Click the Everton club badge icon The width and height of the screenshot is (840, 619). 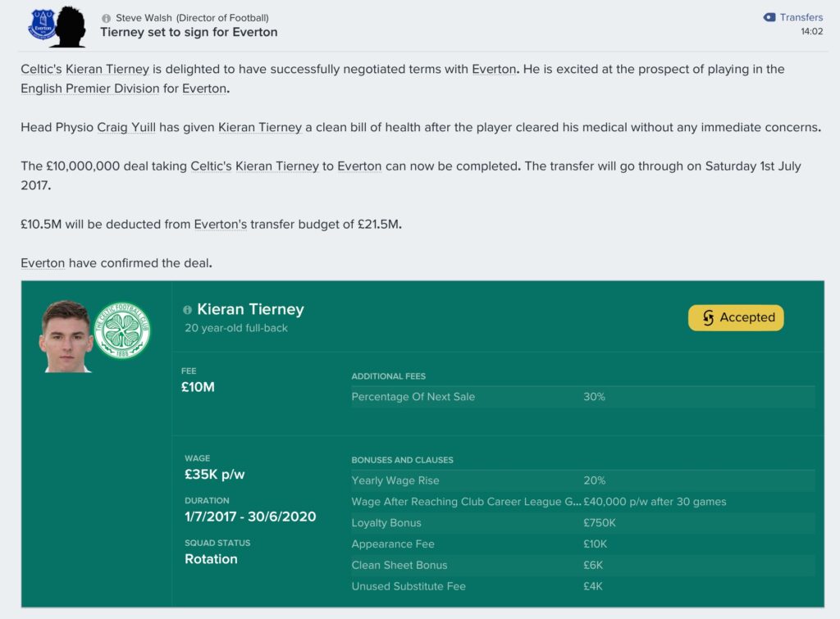click(42, 25)
